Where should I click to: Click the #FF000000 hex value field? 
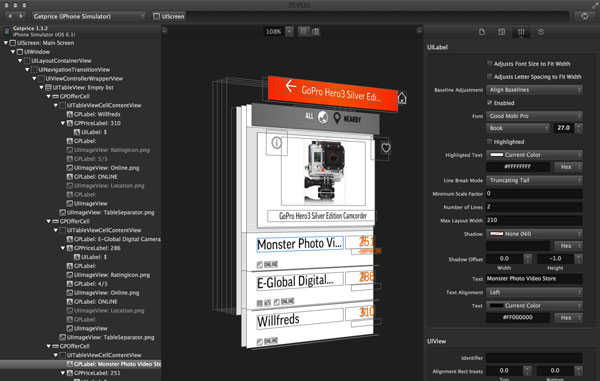click(x=518, y=318)
